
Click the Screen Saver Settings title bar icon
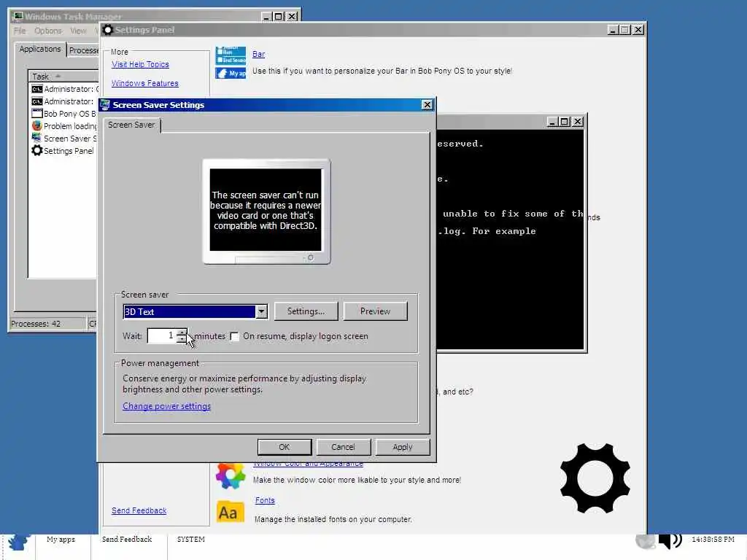pos(105,105)
